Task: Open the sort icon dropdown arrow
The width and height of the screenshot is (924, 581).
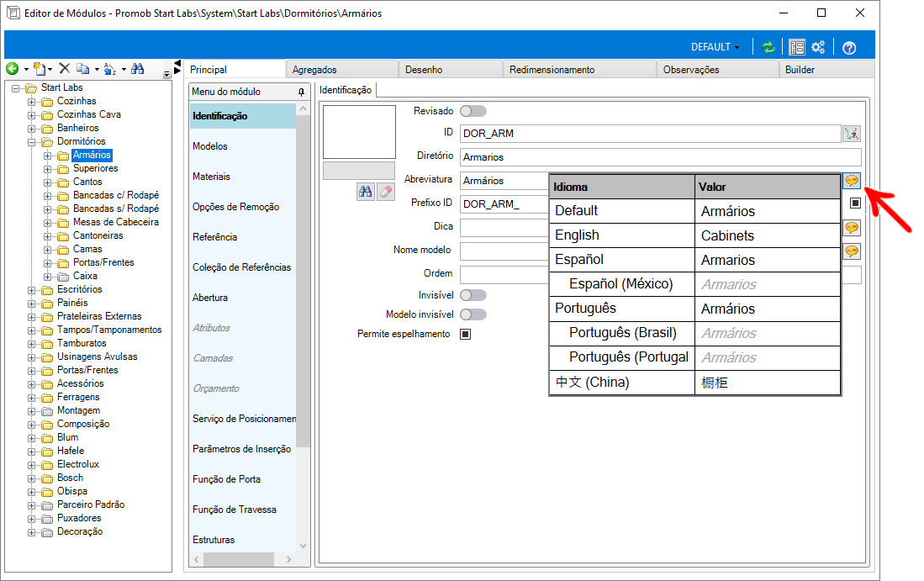Action: (x=124, y=70)
